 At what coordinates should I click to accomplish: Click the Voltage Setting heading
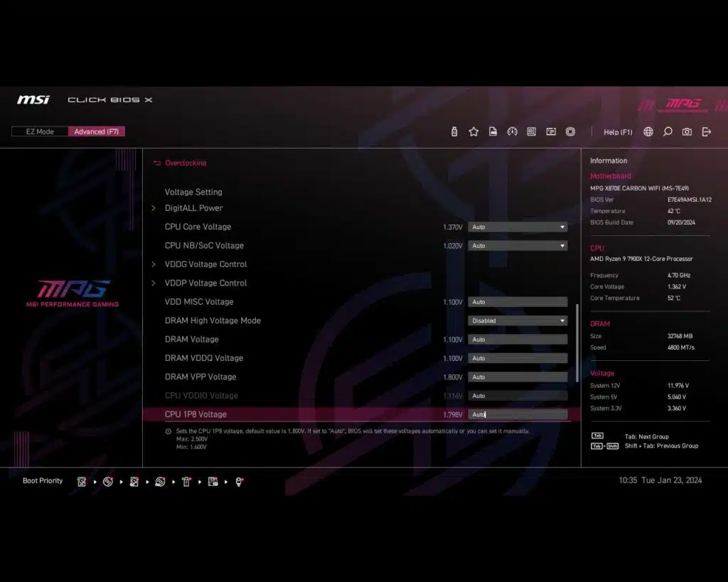pyautogui.click(x=193, y=192)
